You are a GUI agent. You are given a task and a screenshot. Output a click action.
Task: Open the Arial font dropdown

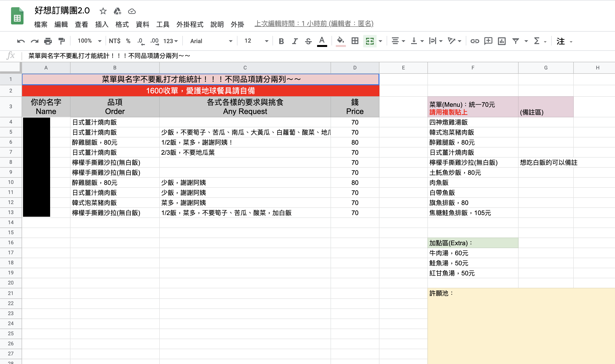(211, 41)
